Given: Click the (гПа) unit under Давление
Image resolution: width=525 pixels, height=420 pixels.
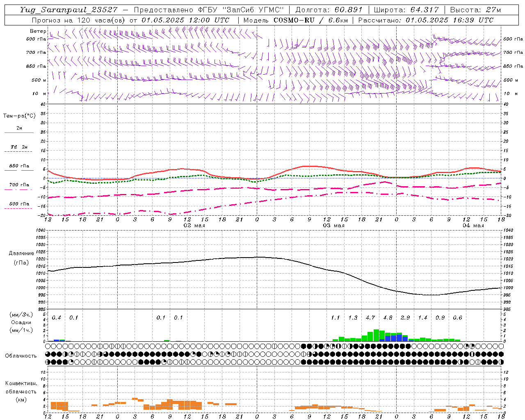Looking at the screenshot, I should (21, 263).
